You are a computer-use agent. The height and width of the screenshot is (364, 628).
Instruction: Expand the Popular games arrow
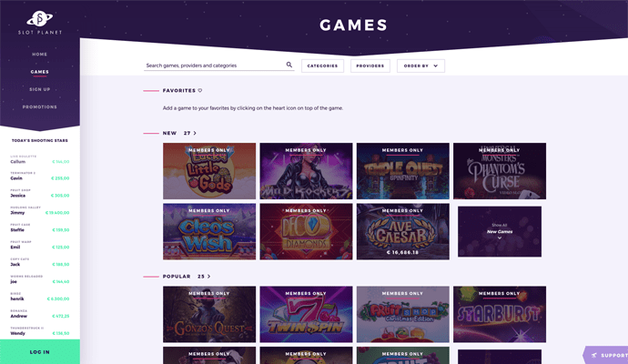pyautogui.click(x=208, y=277)
